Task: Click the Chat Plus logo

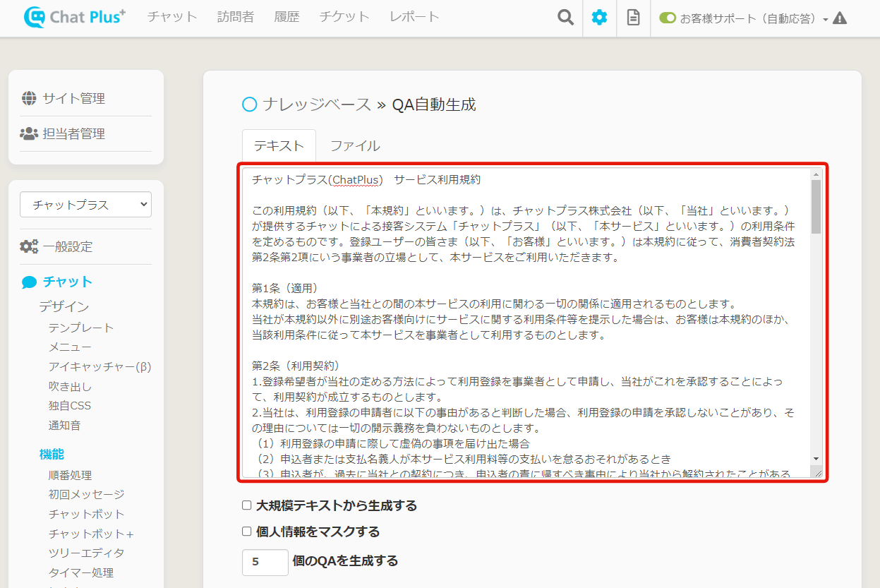Action: tap(74, 18)
